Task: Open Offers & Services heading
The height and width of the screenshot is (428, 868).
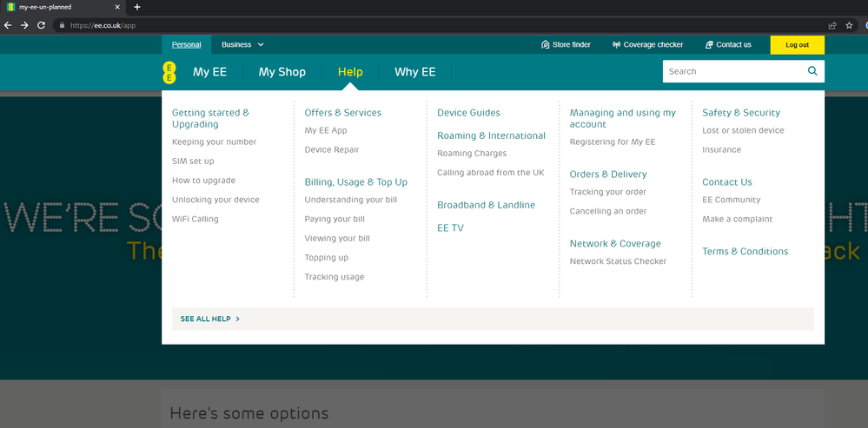Action: coord(343,113)
